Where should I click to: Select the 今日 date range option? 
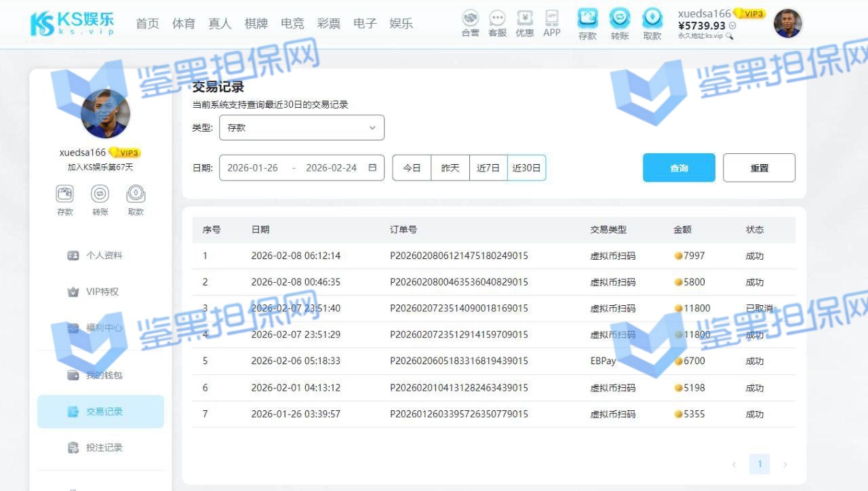(412, 168)
